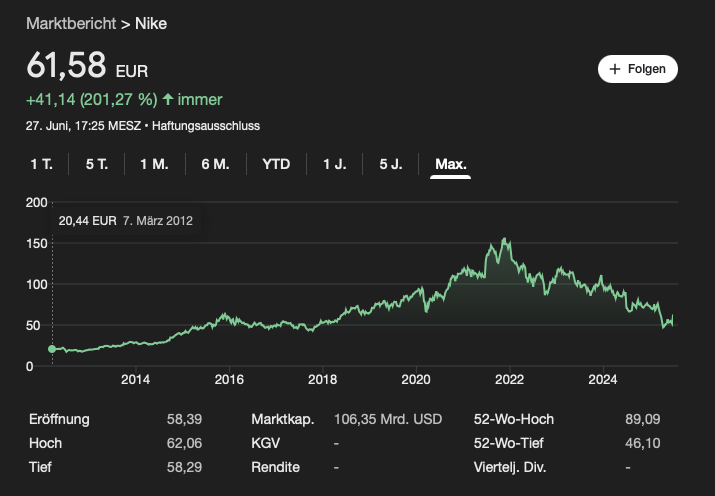
Task: Click the timestamp '27. Juni, 17:25 MESZ'
Action: click(83, 126)
